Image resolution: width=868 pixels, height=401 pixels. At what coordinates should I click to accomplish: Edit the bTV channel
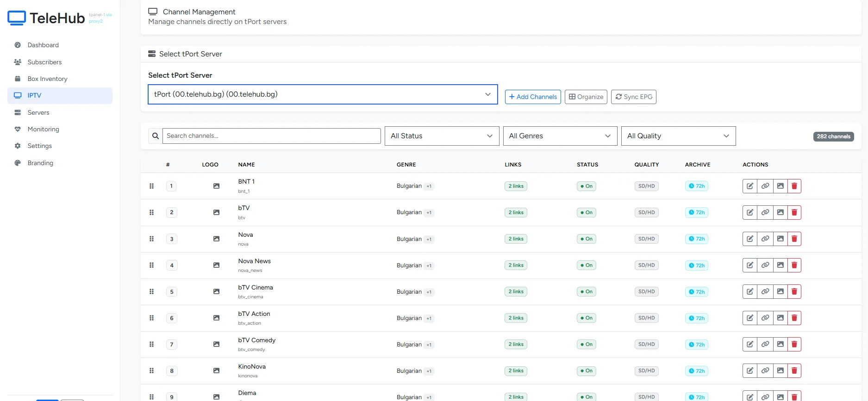coord(750,212)
